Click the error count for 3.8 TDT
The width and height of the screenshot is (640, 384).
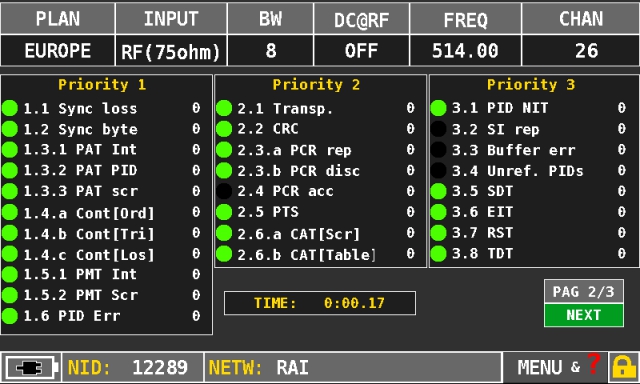622,254
